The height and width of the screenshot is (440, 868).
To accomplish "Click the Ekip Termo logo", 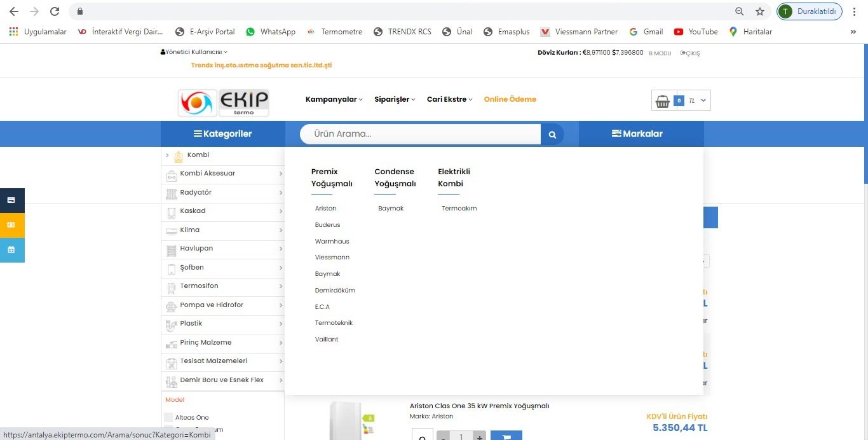I will click(224, 102).
